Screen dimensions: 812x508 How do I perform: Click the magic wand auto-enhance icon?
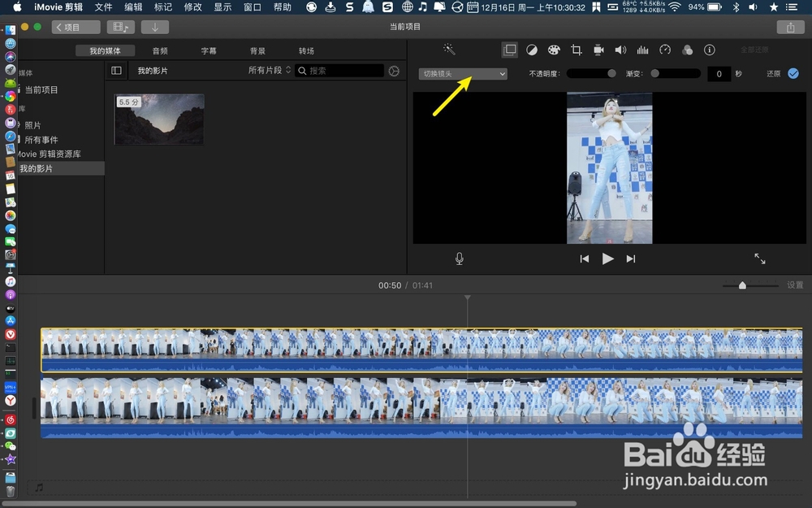[449, 50]
